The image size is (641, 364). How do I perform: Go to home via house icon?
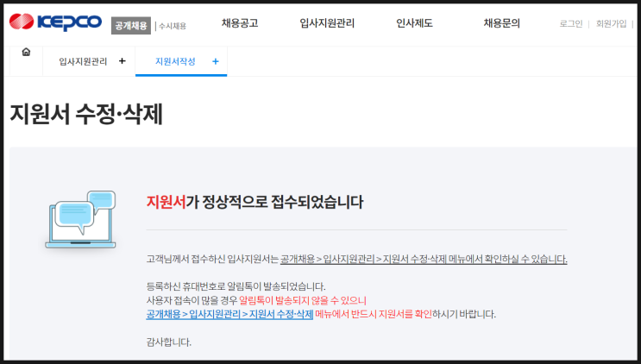pyautogui.click(x=26, y=52)
